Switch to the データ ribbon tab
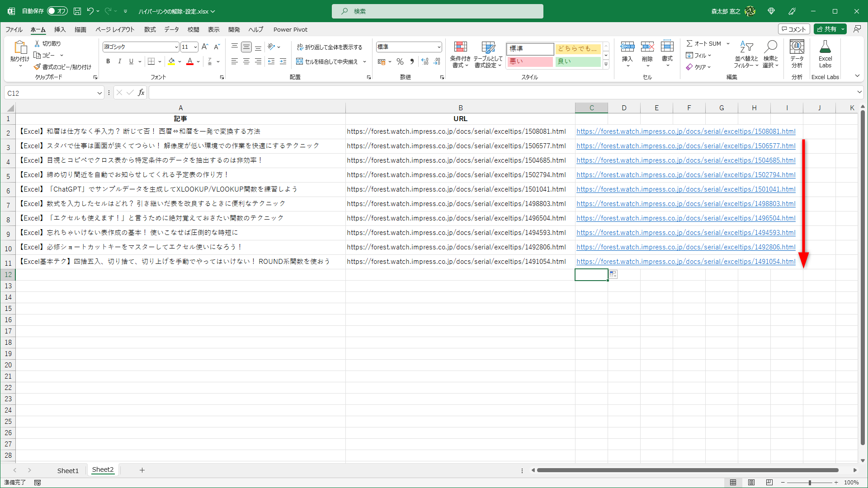 click(x=171, y=29)
